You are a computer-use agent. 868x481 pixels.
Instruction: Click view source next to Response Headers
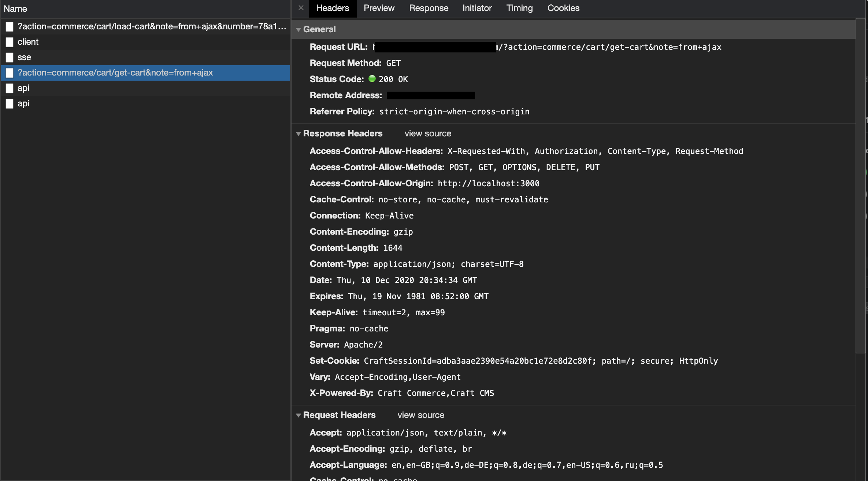point(428,133)
